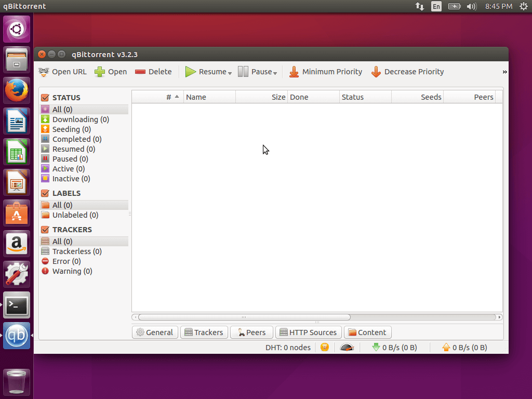Open Terminal from the launcher
The height and width of the screenshot is (399, 532).
pos(17,305)
